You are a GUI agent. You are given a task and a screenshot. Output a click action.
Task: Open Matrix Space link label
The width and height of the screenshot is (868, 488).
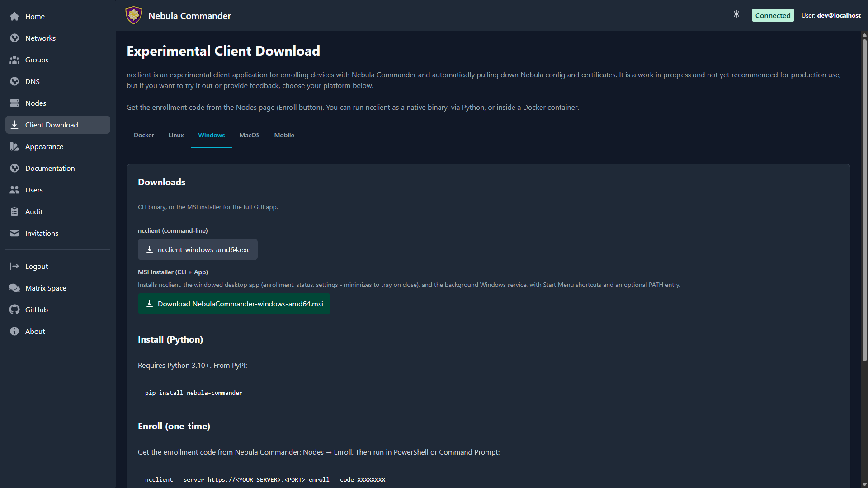[x=46, y=288]
